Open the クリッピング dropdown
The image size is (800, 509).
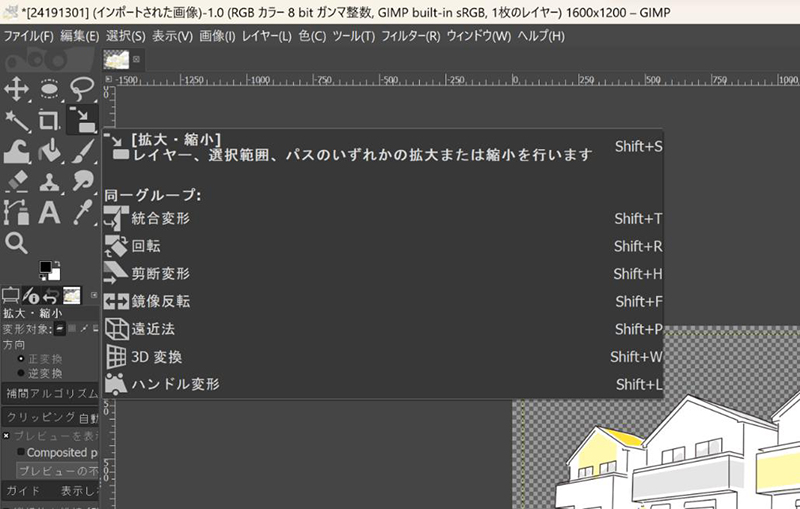pos(51,418)
